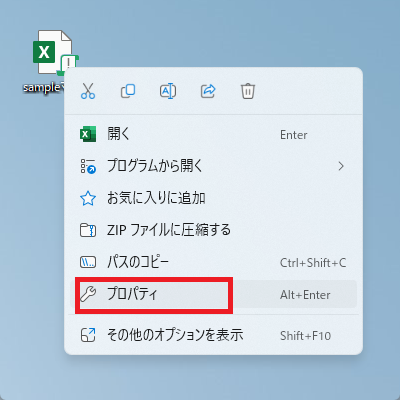Click the star icon for お気に入りに追加
Image resolution: width=400 pixels, height=400 pixels.
pos(88,198)
